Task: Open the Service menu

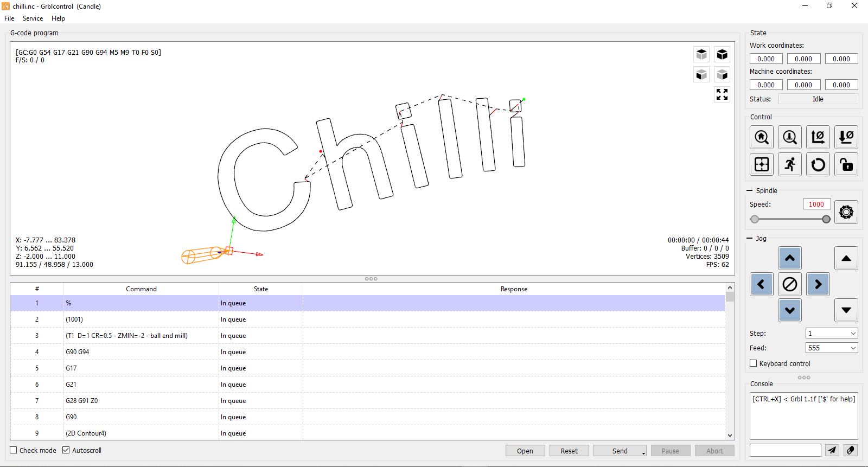Action: pos(33,18)
